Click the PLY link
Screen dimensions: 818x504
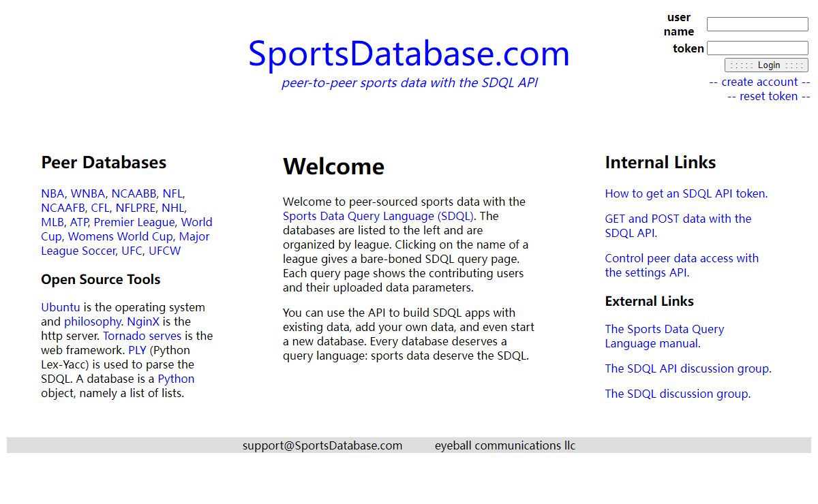click(x=137, y=350)
